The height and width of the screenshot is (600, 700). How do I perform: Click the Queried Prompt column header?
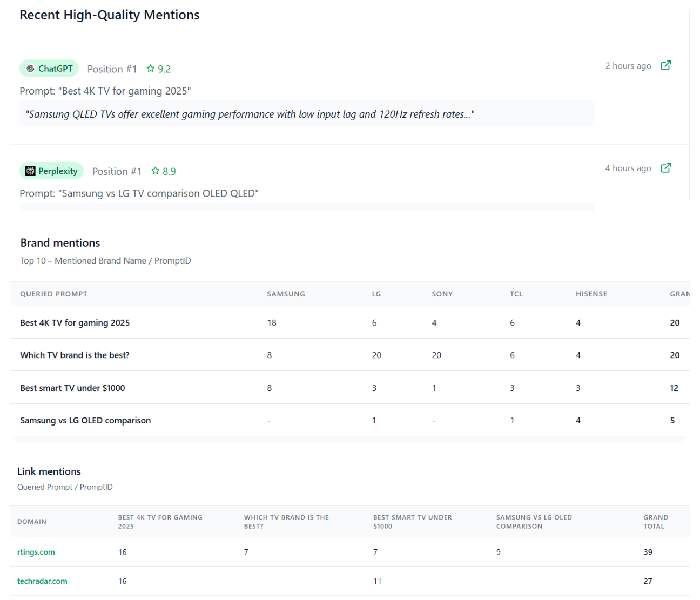[53, 294]
